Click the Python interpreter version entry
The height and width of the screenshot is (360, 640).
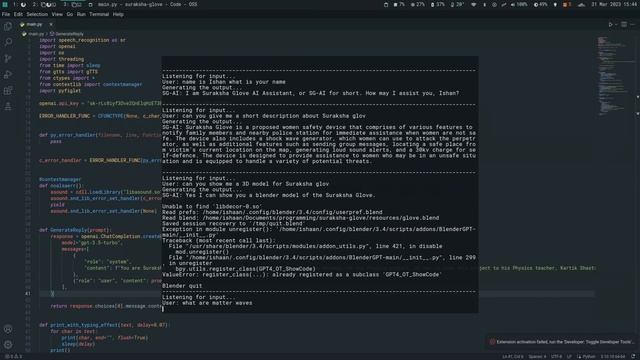click(x=613, y=357)
